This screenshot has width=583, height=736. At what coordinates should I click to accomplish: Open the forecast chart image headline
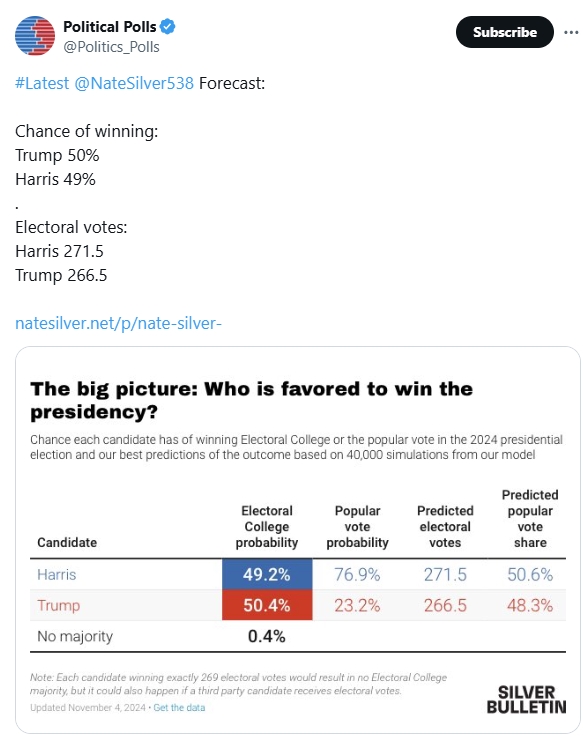tap(252, 400)
